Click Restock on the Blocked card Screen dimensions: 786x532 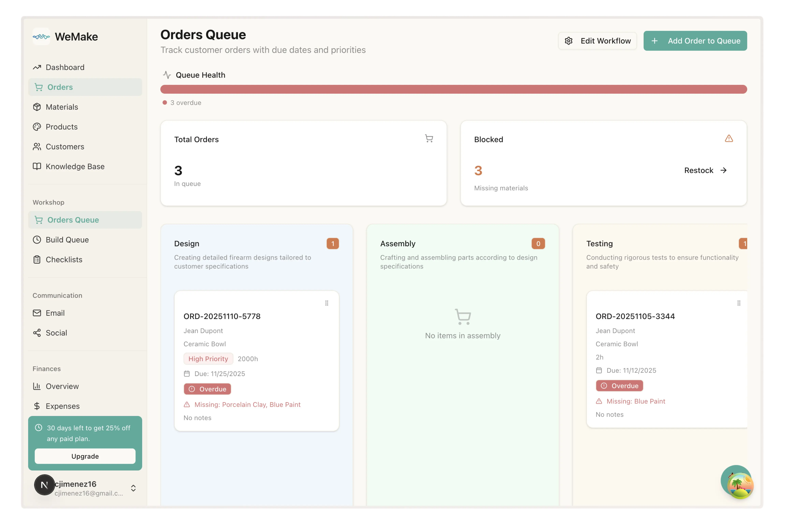[x=705, y=170]
